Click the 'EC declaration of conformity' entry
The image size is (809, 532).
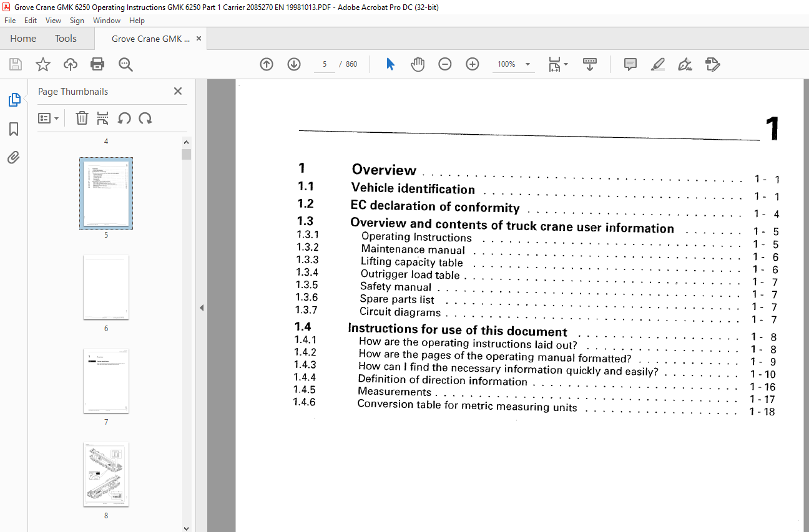435,206
